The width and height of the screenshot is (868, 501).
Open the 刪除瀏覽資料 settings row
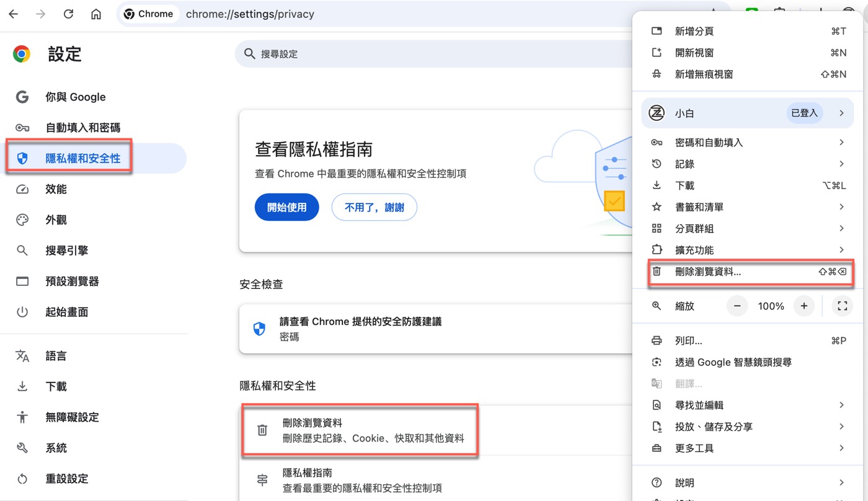pos(436,430)
